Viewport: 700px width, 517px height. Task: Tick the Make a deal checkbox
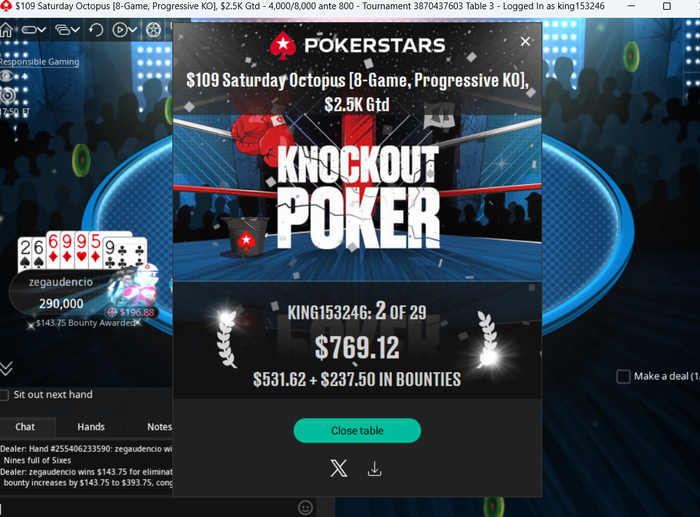click(x=623, y=376)
